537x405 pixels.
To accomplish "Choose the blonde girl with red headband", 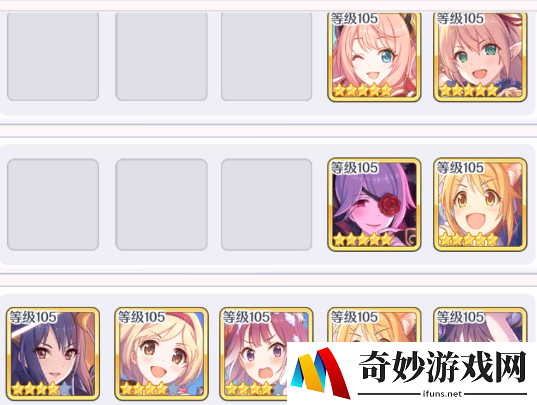I will tap(161, 354).
